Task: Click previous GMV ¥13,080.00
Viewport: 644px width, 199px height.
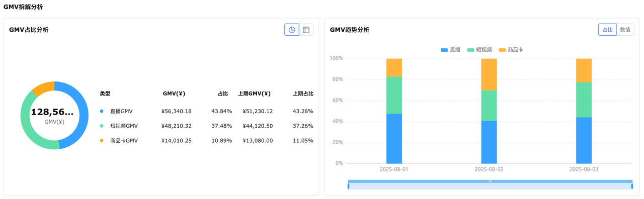Action: click(258, 140)
